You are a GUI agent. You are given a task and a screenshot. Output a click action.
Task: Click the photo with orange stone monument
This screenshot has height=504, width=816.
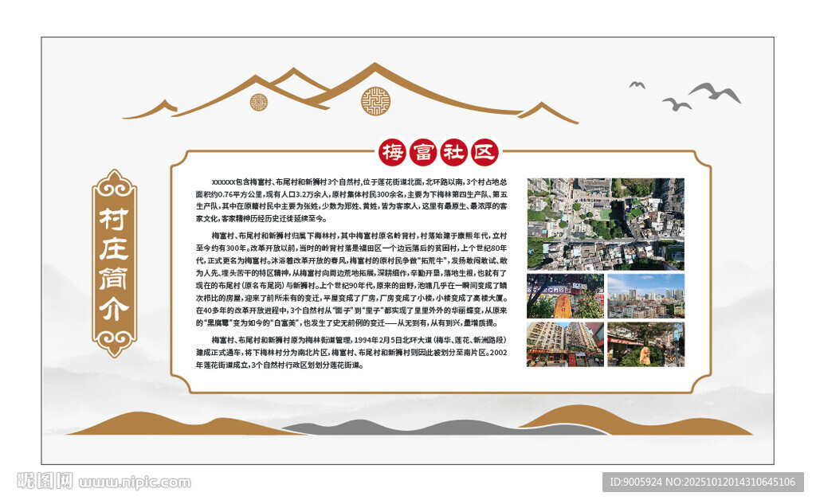565,296
